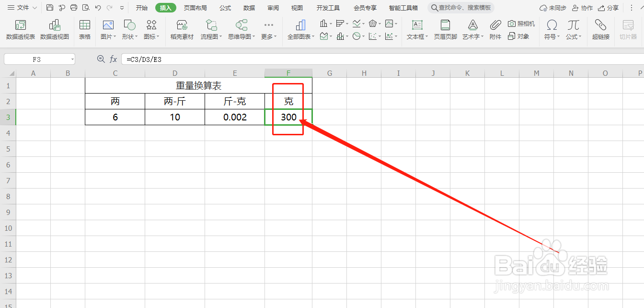Insert a 超链接 hyperlink
644x308 pixels.
600,29
